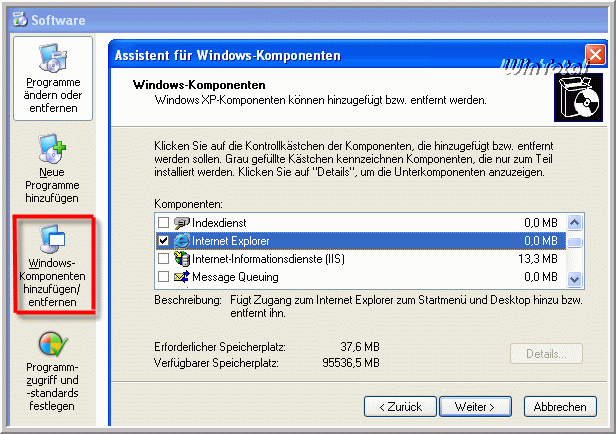
Task: Click the Internet-Informationsdienste (IIS) icon
Action: [182, 259]
